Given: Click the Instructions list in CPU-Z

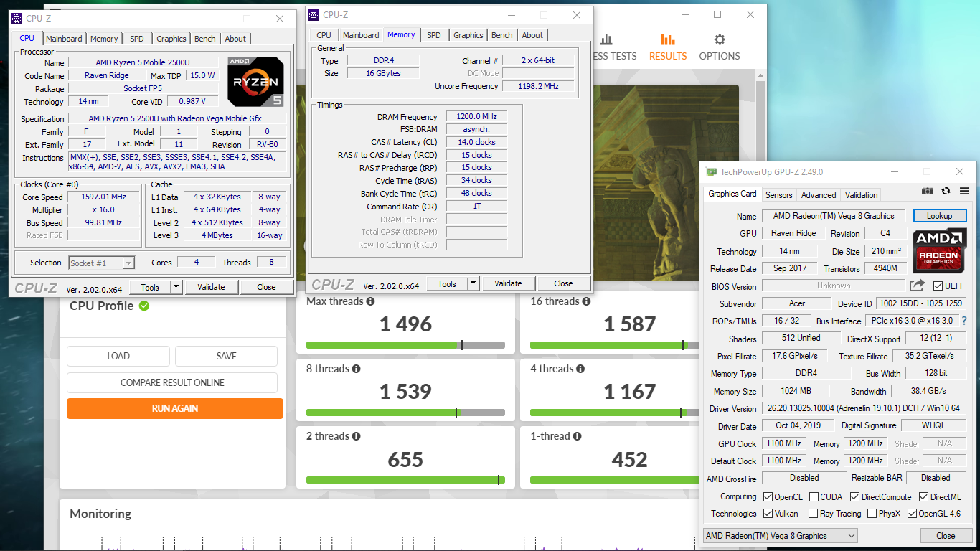Looking at the screenshot, I should point(177,162).
